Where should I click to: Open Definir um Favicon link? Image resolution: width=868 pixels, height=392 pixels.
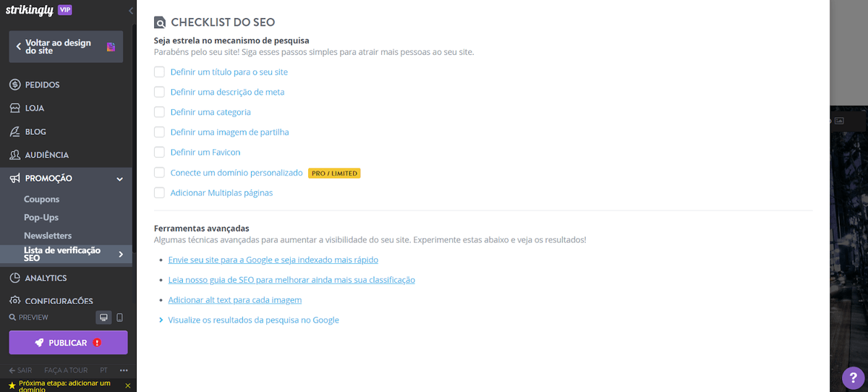point(205,153)
